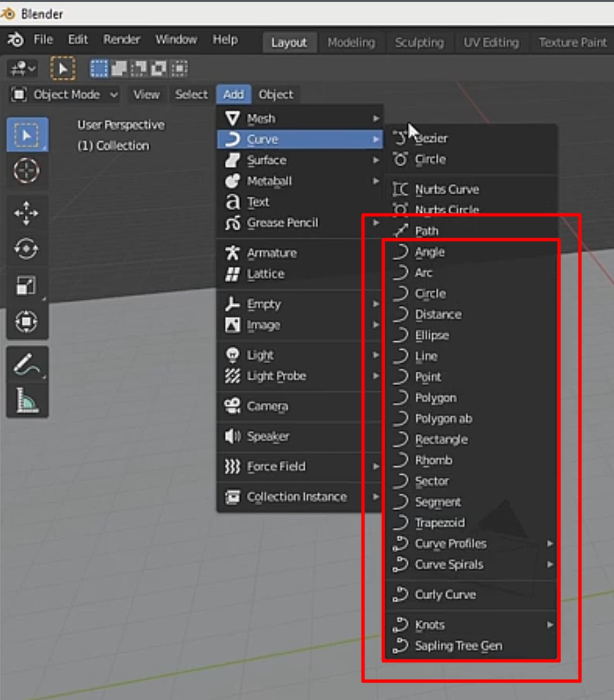This screenshot has width=614, height=700.
Task: Open the Object menu in viewport header
Action: [x=276, y=94]
